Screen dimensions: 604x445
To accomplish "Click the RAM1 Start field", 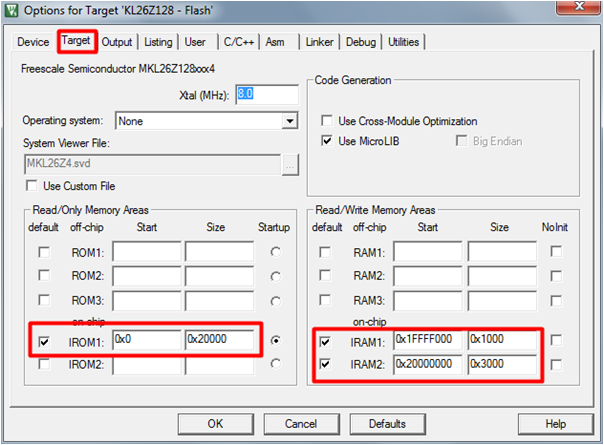I will [x=428, y=252].
